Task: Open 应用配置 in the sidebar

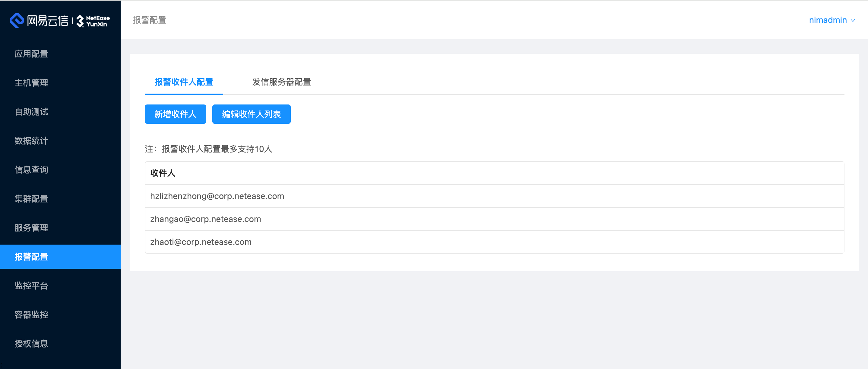Action: click(x=31, y=54)
